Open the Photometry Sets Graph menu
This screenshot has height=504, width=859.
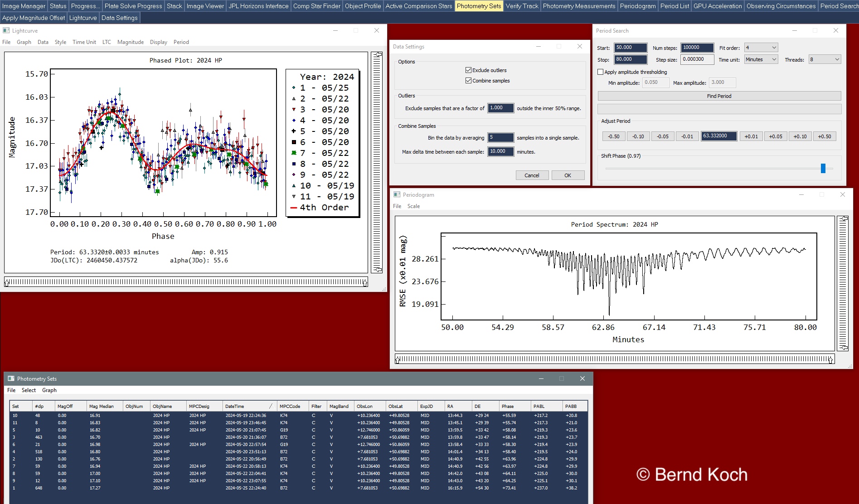49,390
